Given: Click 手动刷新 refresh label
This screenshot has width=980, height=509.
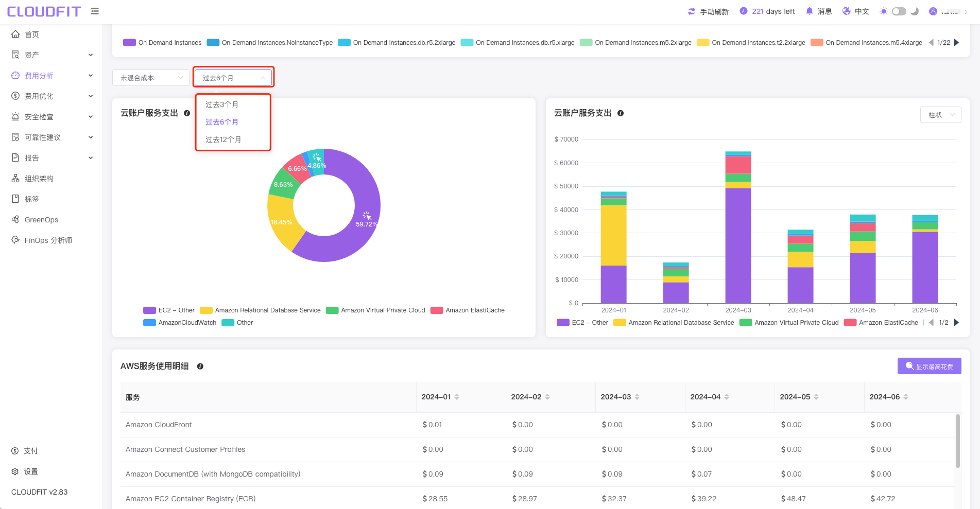Looking at the screenshot, I should [714, 11].
